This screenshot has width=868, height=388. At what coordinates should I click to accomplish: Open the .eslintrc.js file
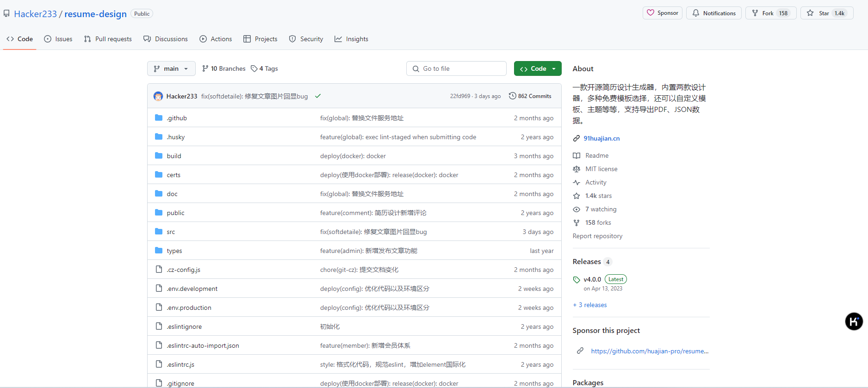pos(180,364)
